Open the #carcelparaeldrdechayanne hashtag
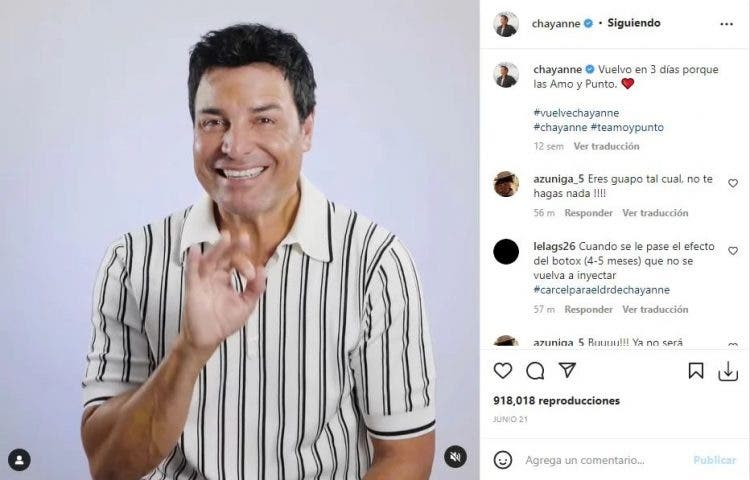This screenshot has height=480, width=750. click(602, 290)
